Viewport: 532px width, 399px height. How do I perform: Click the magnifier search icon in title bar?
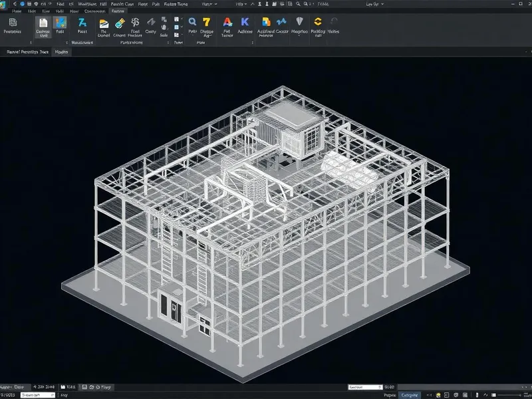[x=298, y=4]
